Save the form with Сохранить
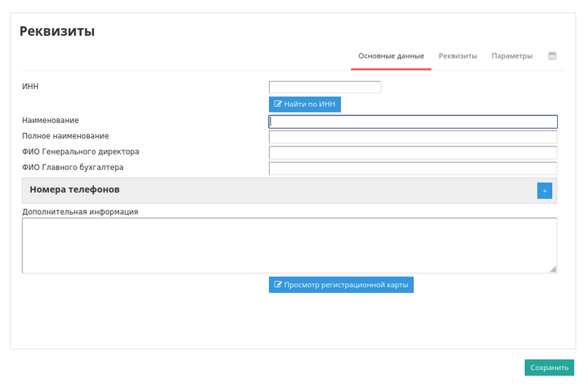The width and height of the screenshot is (588, 387). coord(549,368)
